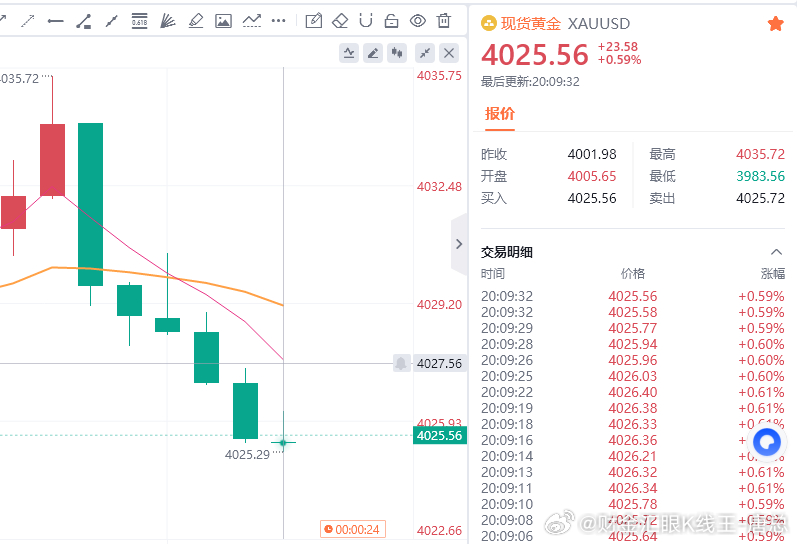
Task: Click the axis price label 4032.48
Action: tap(439, 187)
